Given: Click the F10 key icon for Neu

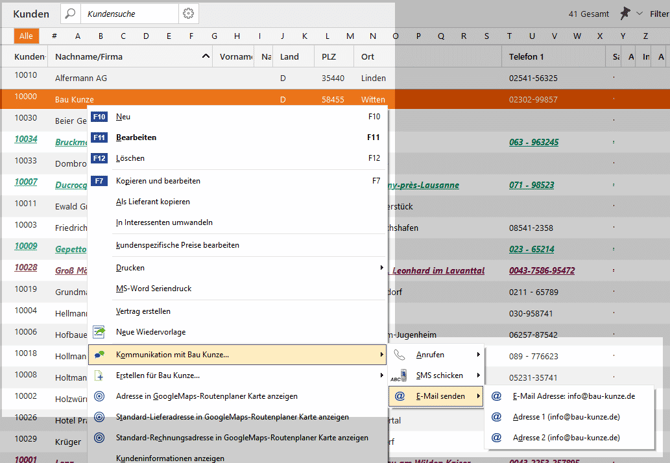Looking at the screenshot, I should [x=99, y=117].
